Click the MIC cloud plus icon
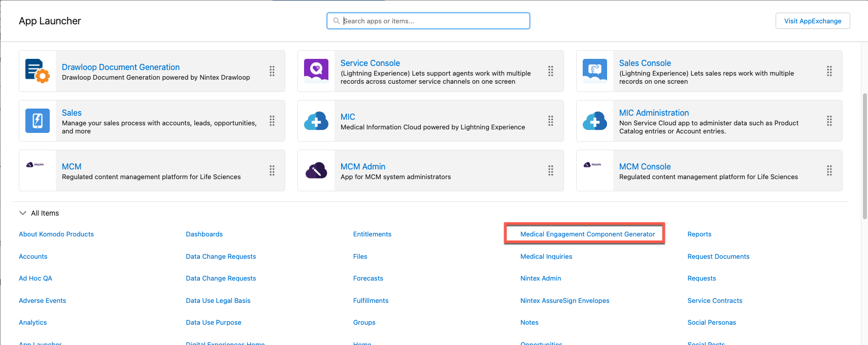This screenshot has width=868, height=345. (316, 121)
